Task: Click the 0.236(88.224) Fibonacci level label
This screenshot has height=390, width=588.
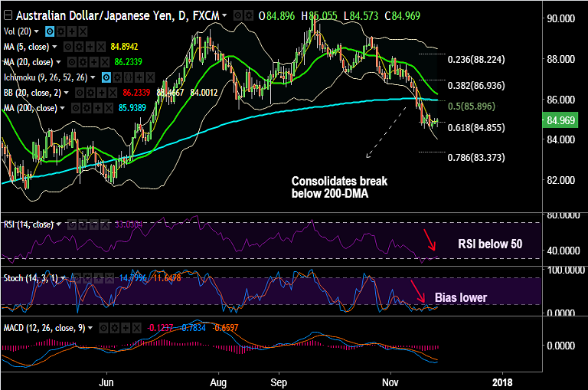Action: click(x=476, y=59)
